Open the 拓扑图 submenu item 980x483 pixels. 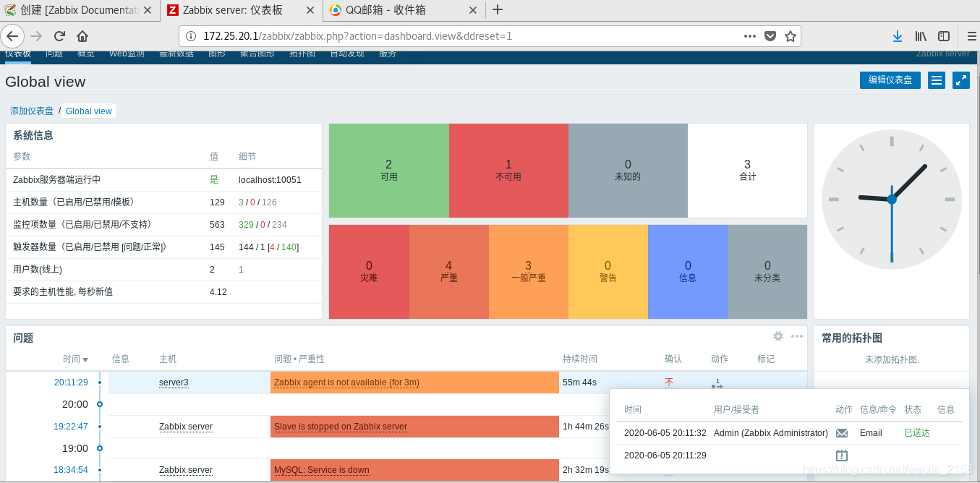click(x=302, y=54)
